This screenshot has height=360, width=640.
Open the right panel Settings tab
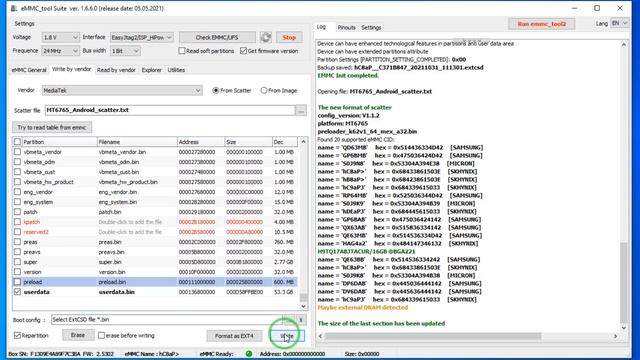[x=371, y=27]
